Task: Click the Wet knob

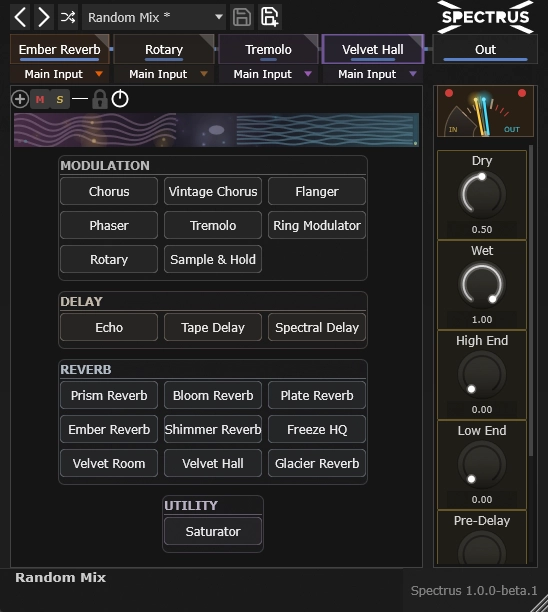Action: tap(482, 284)
